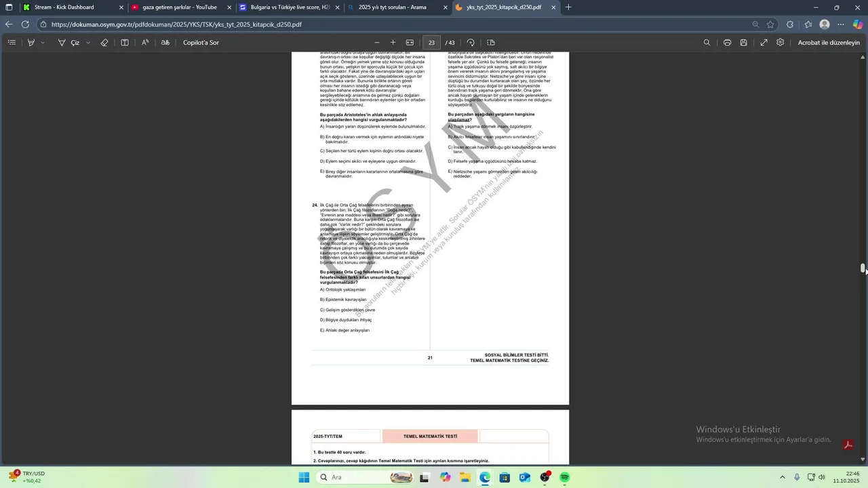The width and height of the screenshot is (868, 488).
Task: Open Edge settings and more menu
Action: [841, 24]
